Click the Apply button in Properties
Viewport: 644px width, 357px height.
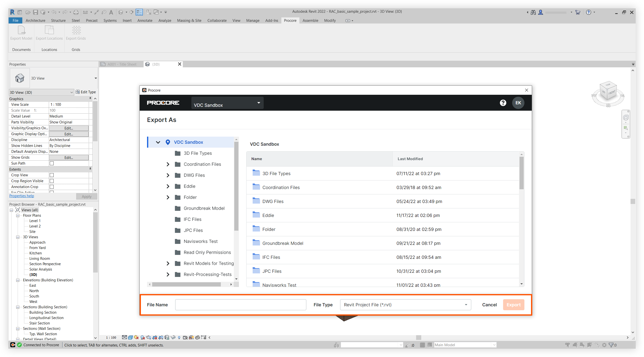click(87, 196)
